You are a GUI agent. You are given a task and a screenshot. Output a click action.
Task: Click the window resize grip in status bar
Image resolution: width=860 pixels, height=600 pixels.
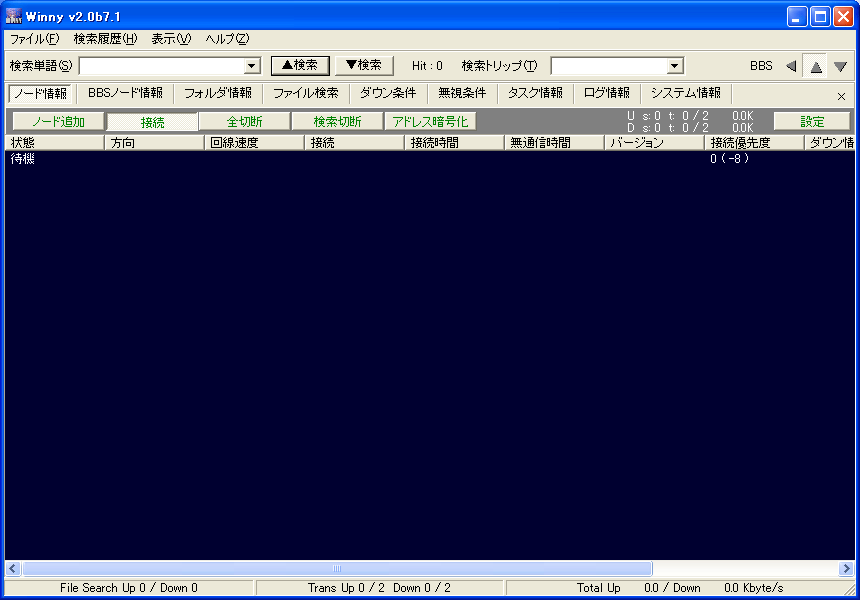[850, 589]
